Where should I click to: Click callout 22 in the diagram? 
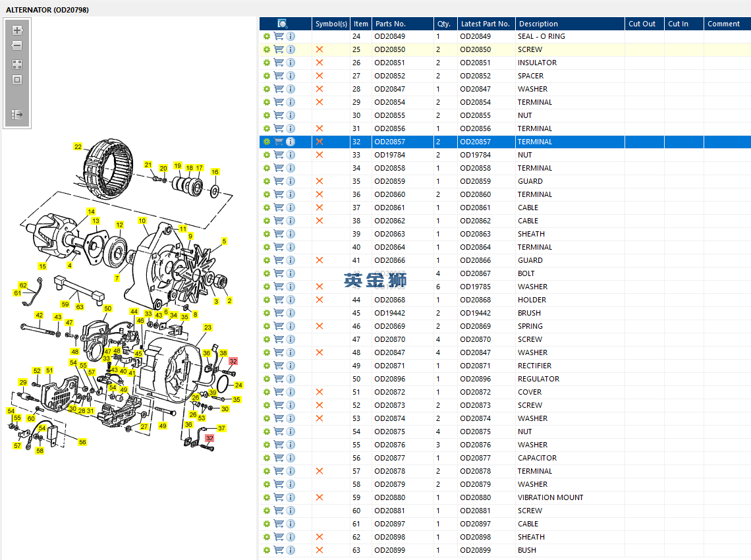click(78, 147)
